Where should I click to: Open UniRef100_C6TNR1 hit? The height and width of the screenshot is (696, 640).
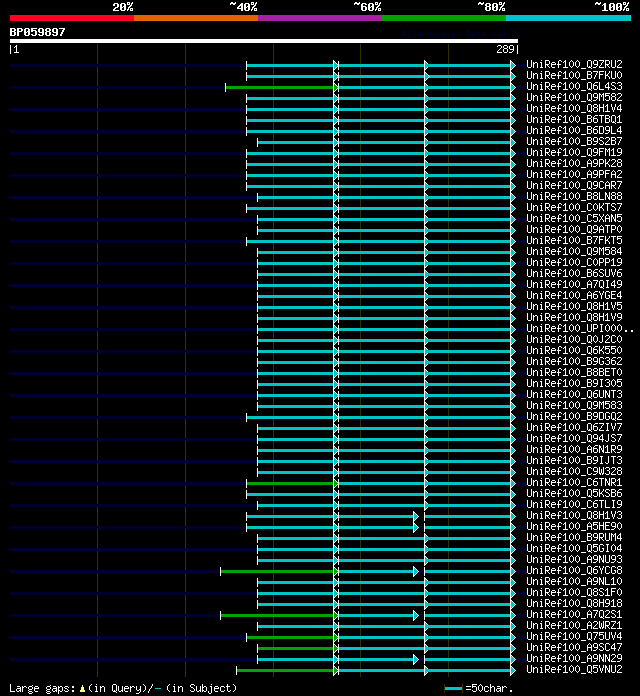tap(574, 482)
